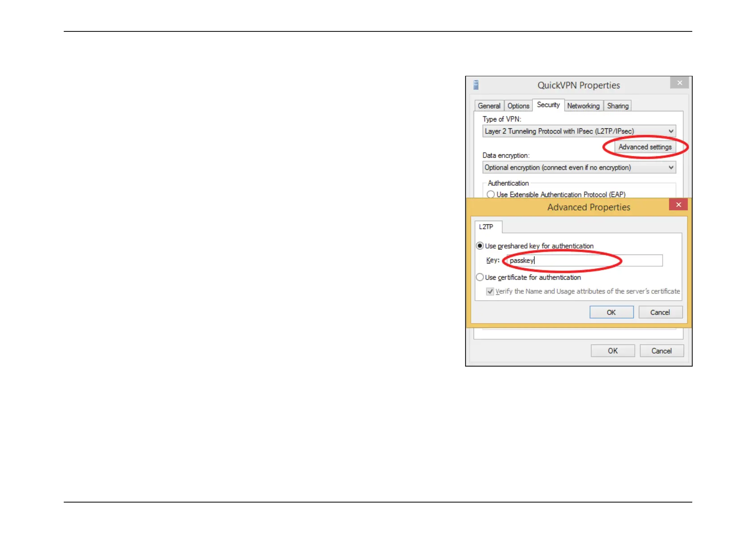
Task: Click the QuickVPN Properties window icon
Action: click(x=476, y=85)
